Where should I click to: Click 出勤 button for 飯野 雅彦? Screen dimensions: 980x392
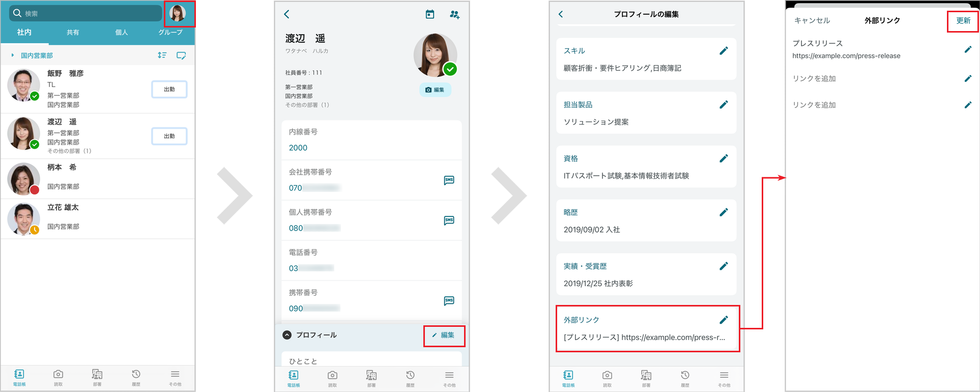[x=169, y=89]
